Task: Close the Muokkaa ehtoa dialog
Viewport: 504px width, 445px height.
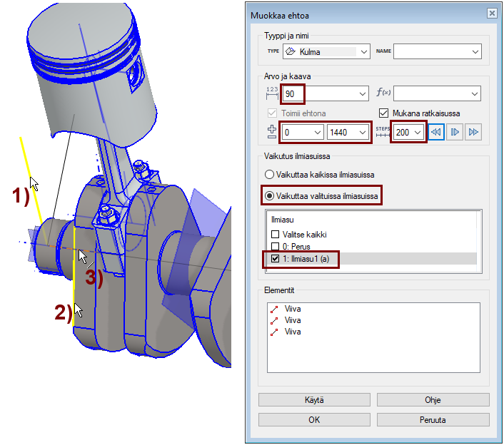Action: [x=490, y=14]
